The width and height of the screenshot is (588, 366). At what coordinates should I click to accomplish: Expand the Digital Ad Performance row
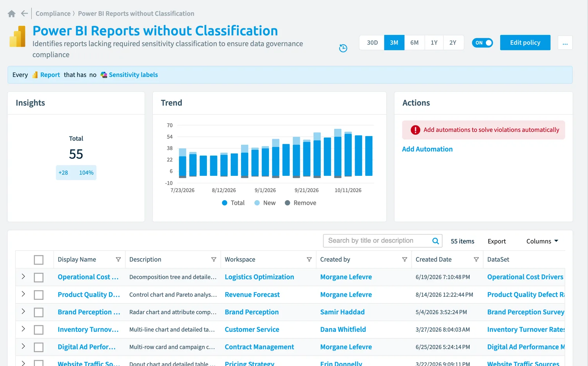click(23, 347)
